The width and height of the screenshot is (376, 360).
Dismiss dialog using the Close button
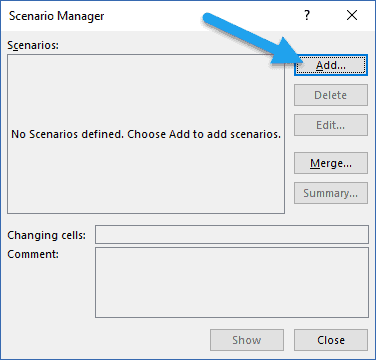[331, 340]
